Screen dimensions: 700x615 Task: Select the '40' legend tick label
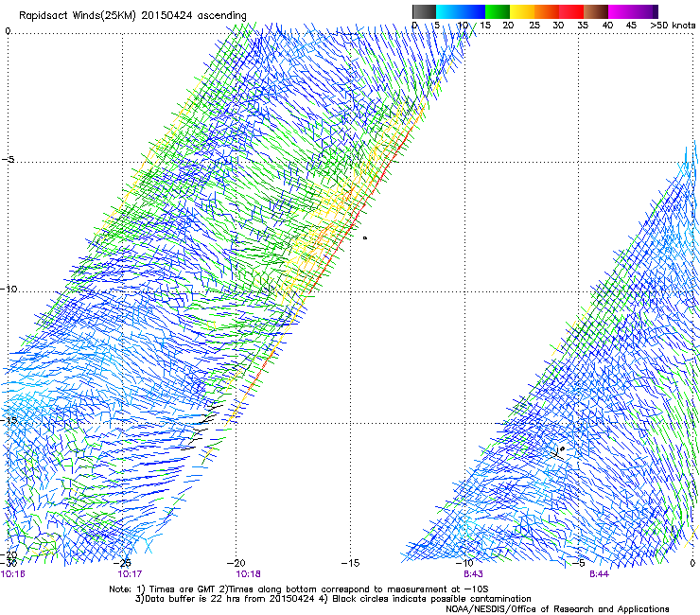607,26
